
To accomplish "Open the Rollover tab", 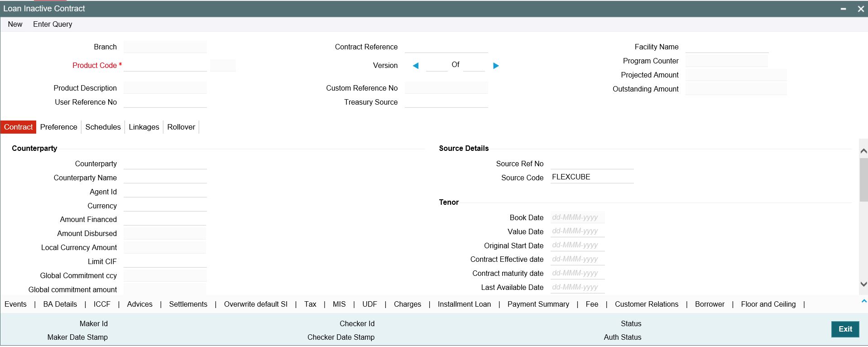I will click(x=181, y=127).
